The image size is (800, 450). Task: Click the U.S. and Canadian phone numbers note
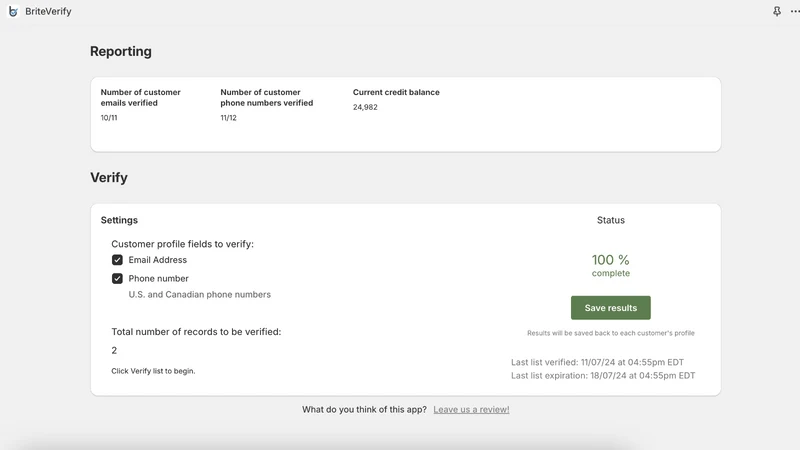point(199,294)
